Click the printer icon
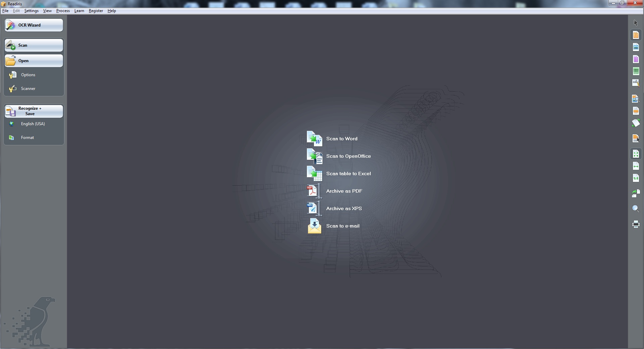Screen dimensions: 644x349 (x=636, y=224)
